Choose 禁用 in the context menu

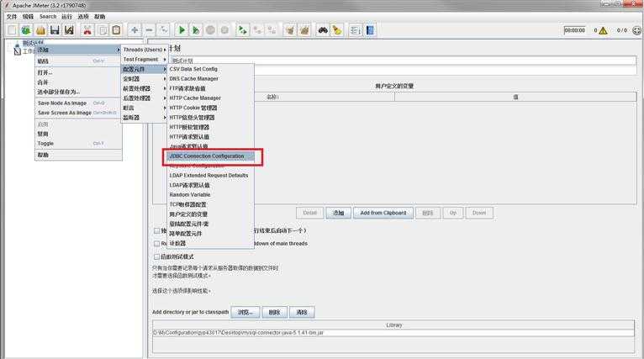[x=78, y=134]
